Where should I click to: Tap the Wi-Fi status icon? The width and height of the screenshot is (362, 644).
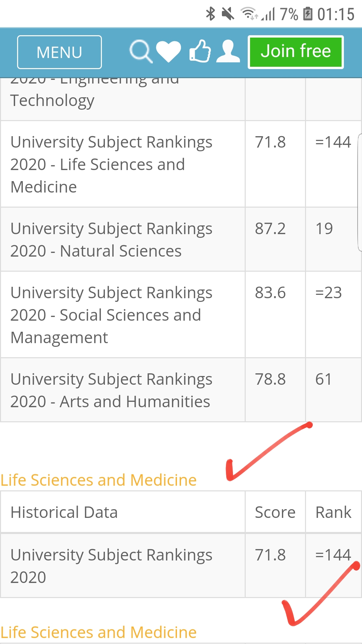[248, 13]
